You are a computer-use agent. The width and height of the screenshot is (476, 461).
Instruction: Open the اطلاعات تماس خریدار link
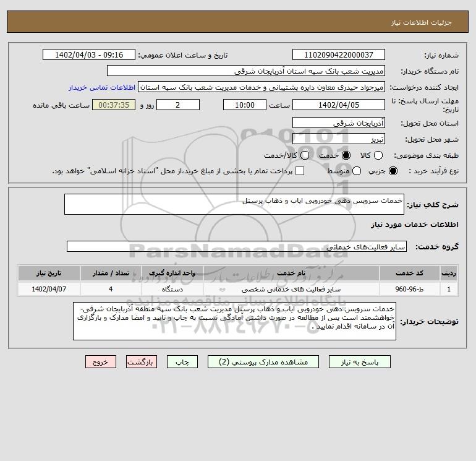pyautogui.click(x=102, y=87)
